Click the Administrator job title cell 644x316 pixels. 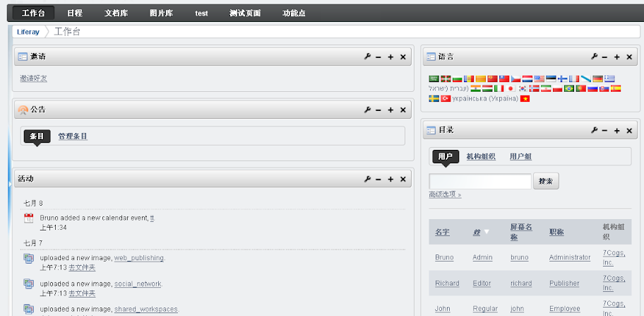click(x=570, y=257)
